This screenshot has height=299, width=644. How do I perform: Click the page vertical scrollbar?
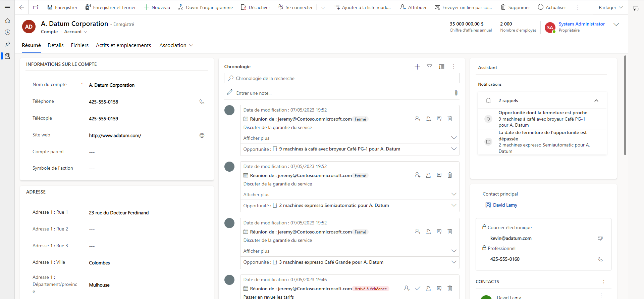[x=625, y=105]
